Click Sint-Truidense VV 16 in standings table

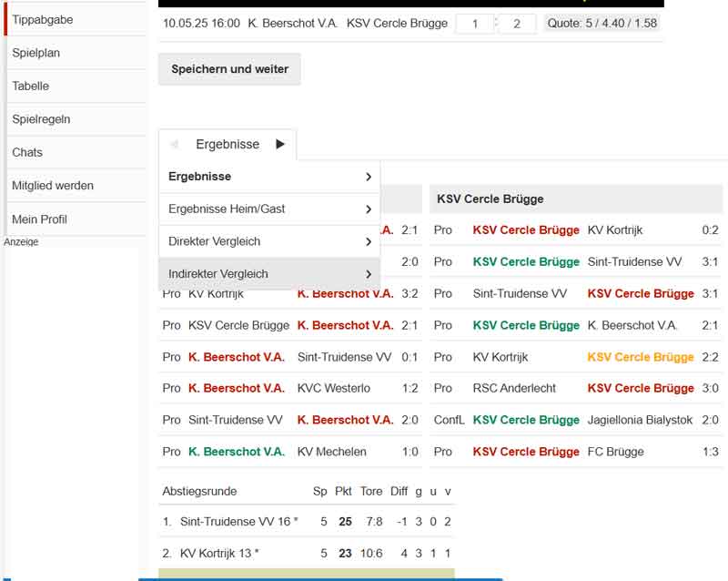pos(235,522)
